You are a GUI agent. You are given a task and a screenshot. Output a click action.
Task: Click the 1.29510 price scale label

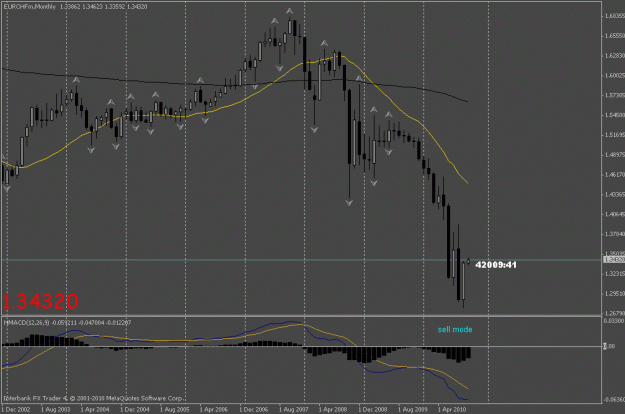click(614, 294)
